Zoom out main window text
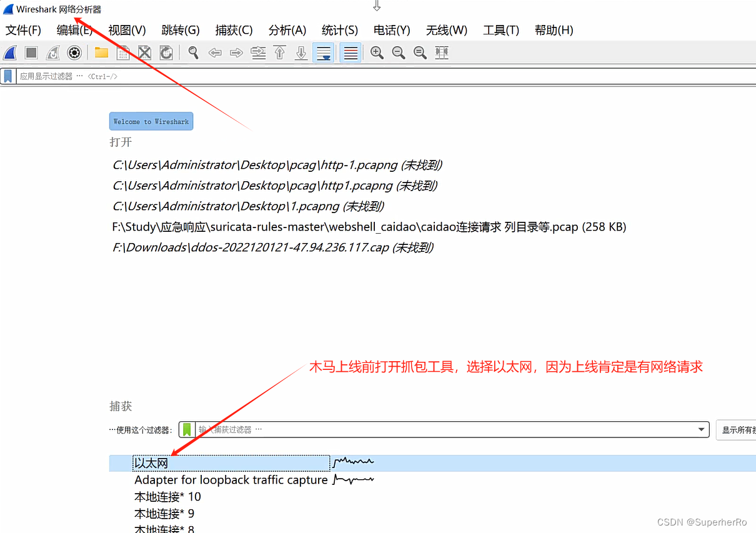This screenshot has width=756, height=533. pyautogui.click(x=399, y=53)
